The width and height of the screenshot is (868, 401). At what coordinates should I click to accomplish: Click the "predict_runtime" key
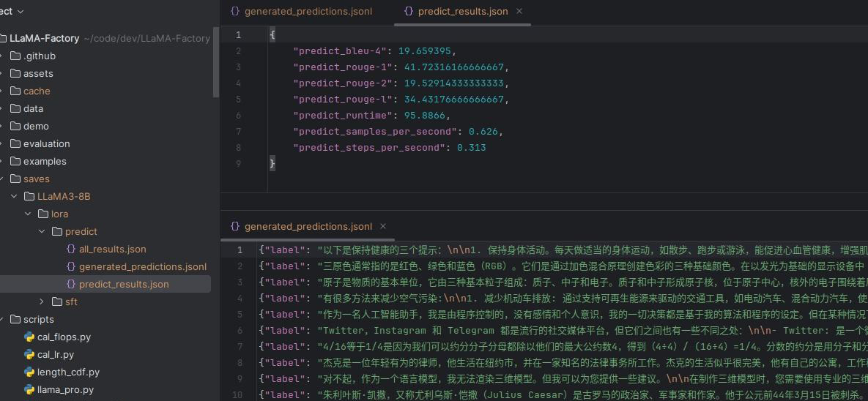coord(343,115)
